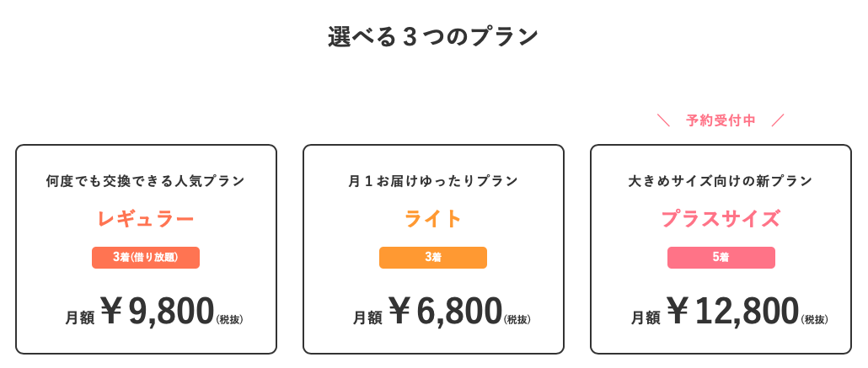
Task: Click the 3着(借り放題) badge
Action: point(146,258)
